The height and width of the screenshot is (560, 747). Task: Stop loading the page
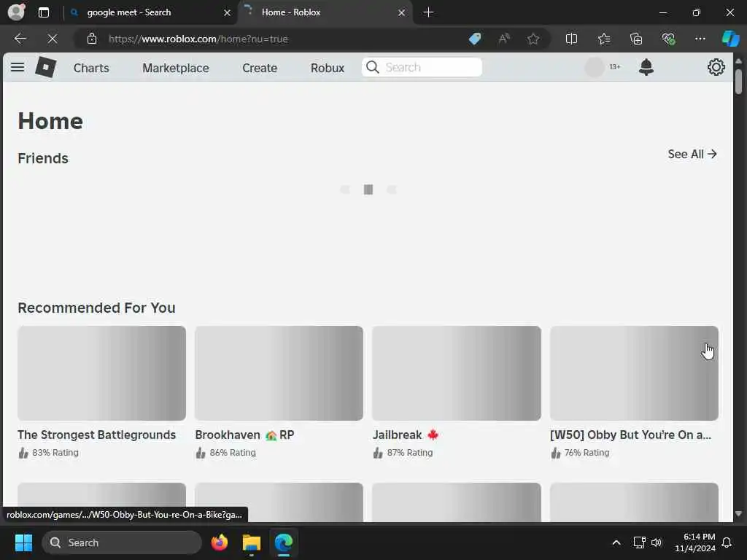pyautogui.click(x=53, y=39)
